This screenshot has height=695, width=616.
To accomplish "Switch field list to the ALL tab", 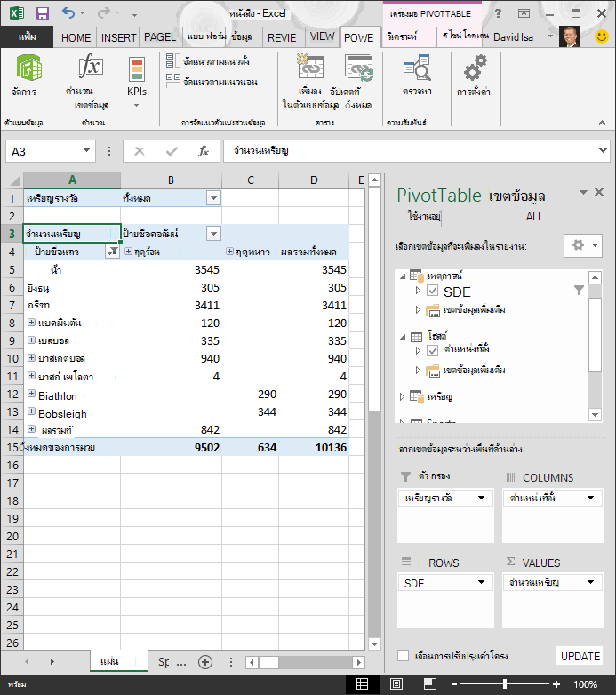I will pyautogui.click(x=534, y=217).
